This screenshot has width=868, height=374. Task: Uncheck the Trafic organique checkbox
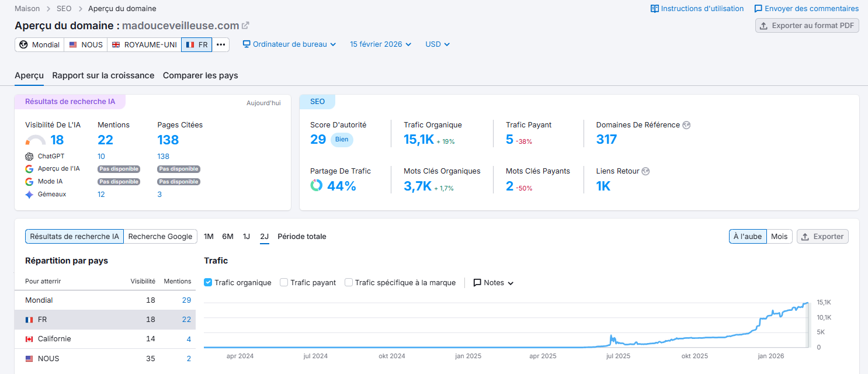pos(208,282)
